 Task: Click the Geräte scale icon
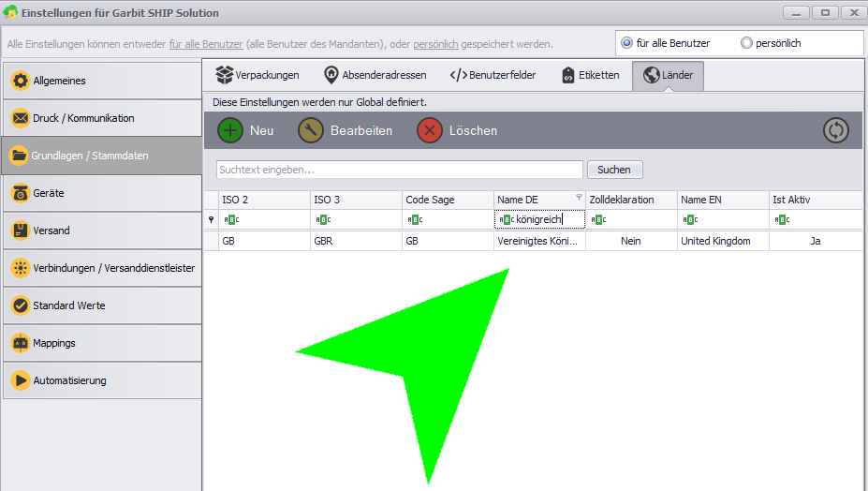(21, 193)
